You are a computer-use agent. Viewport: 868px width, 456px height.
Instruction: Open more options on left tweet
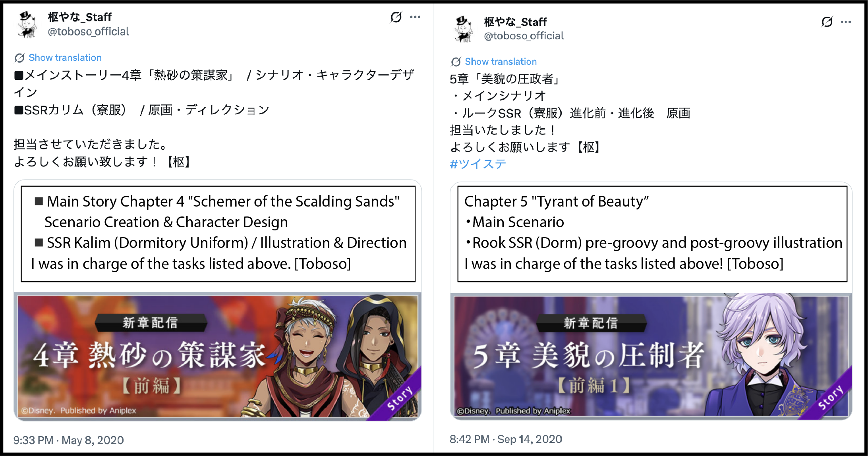[x=415, y=17]
